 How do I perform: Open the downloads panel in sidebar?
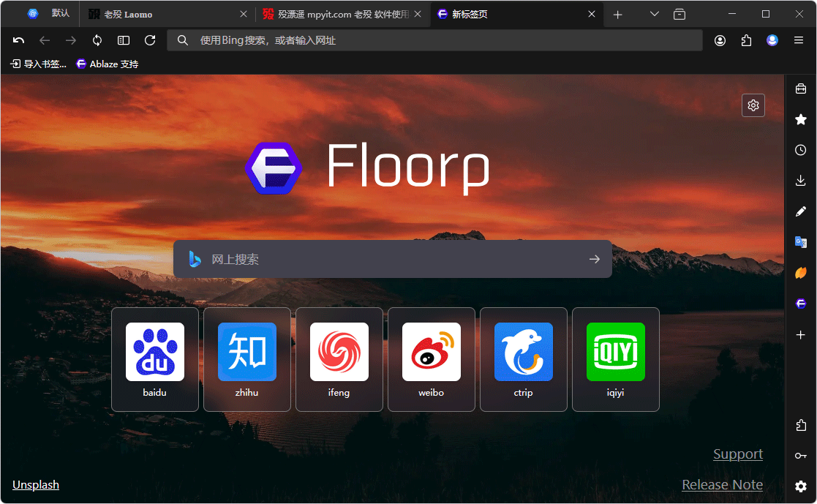pyautogui.click(x=801, y=181)
